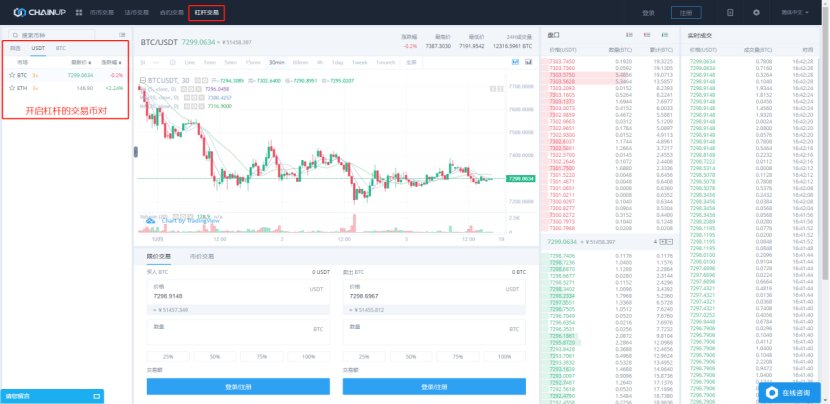Open the 请您留言 message widget
Screen dimensions: 830x404
(x=52, y=396)
